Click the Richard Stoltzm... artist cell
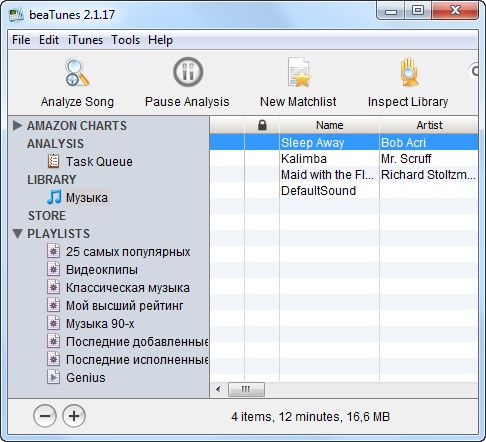Viewport: 486px width, 442px height. 428,174
